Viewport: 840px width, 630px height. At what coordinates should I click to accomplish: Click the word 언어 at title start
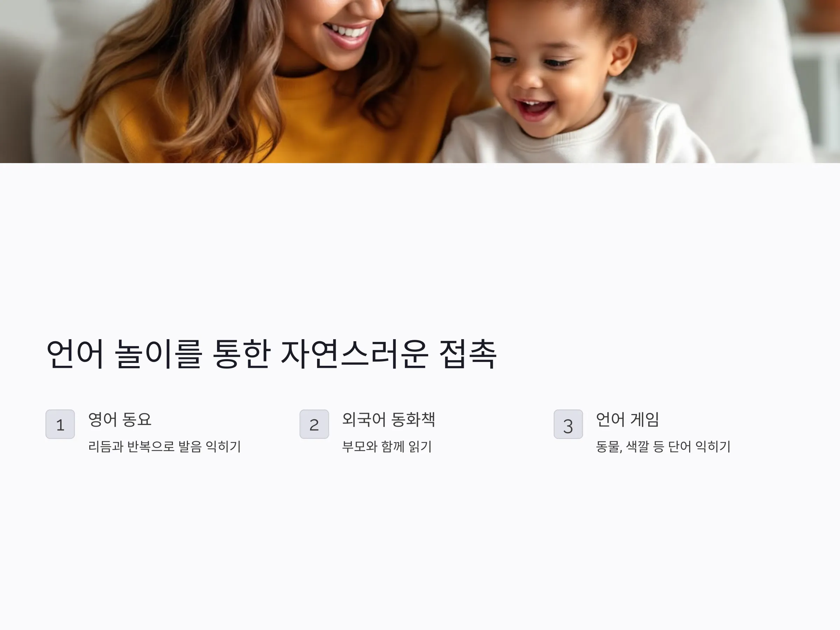(x=75, y=354)
